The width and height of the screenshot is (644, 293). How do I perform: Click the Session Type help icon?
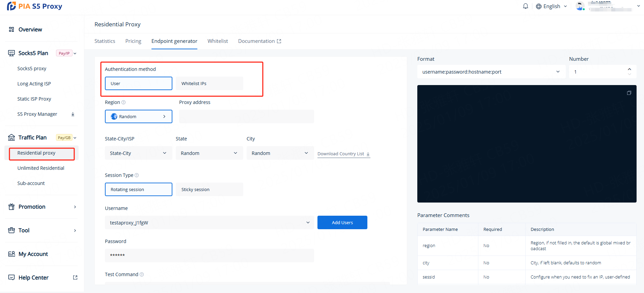pos(137,175)
